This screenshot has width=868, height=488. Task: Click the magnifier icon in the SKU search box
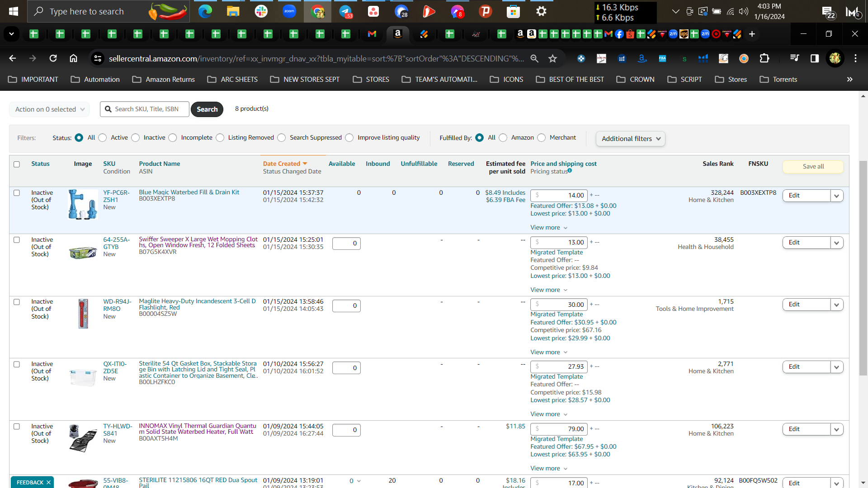click(x=108, y=109)
